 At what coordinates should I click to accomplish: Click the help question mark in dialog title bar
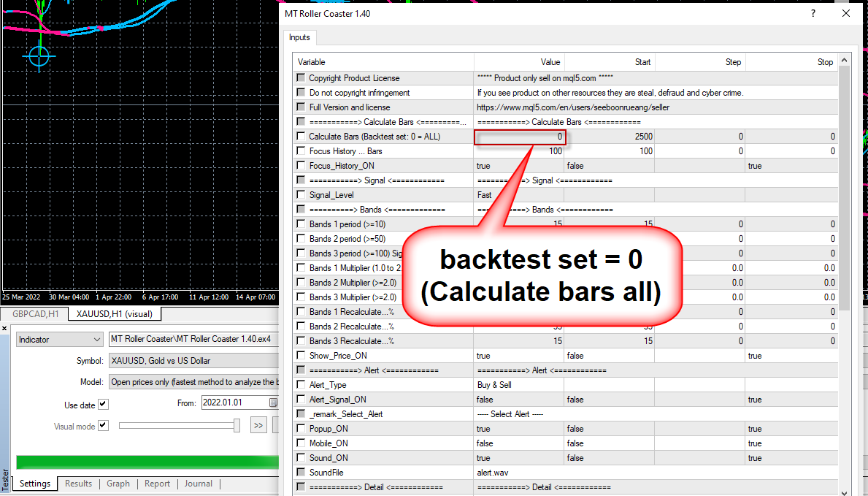click(813, 14)
